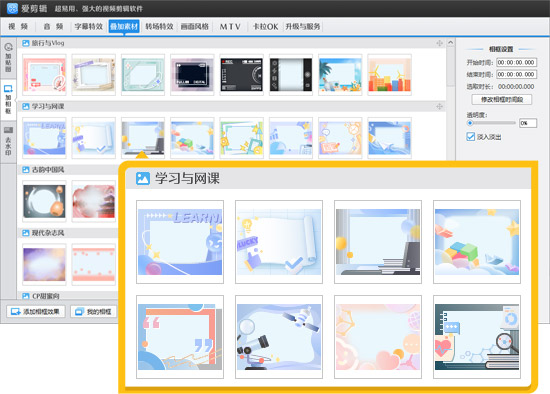Select the 加相框 frame sidebar icon
Image resolution: width=550 pixels, height=394 pixels.
tap(8, 99)
